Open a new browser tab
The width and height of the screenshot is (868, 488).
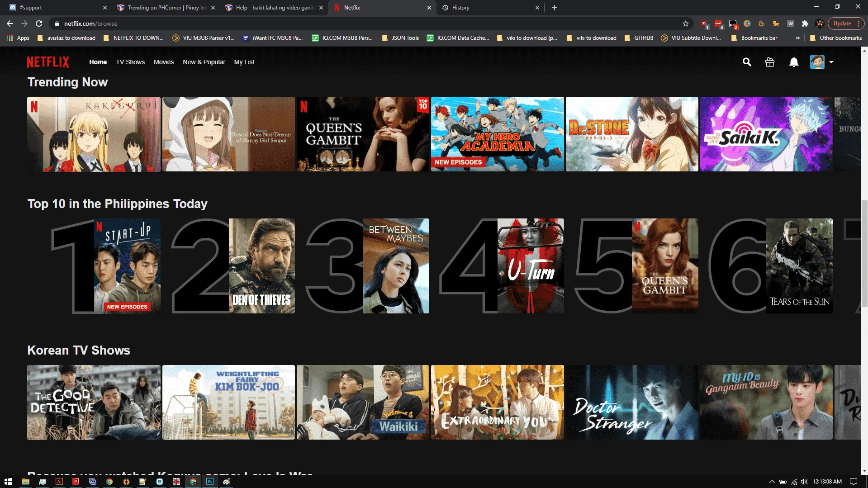(555, 8)
